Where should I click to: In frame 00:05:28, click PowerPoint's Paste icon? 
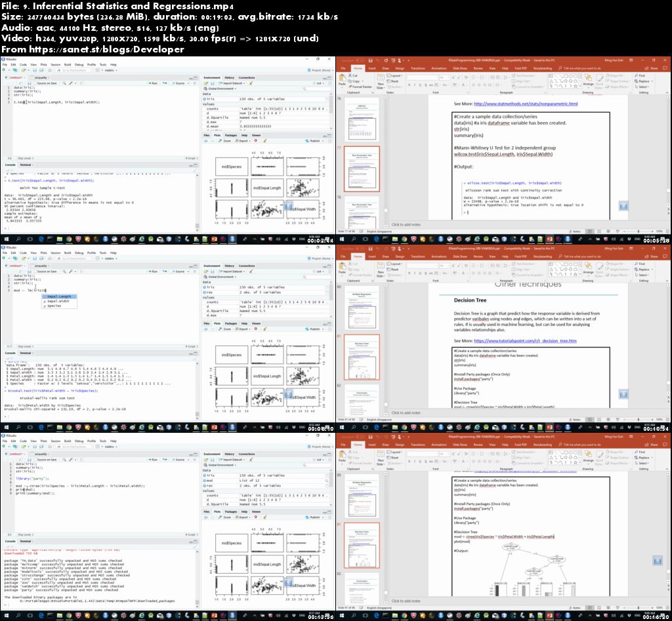342,78
